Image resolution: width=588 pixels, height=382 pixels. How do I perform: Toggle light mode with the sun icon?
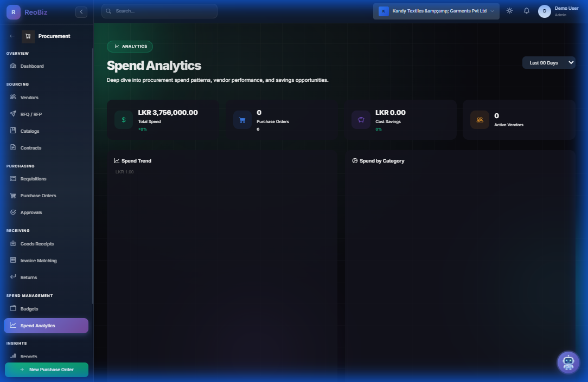coord(509,10)
